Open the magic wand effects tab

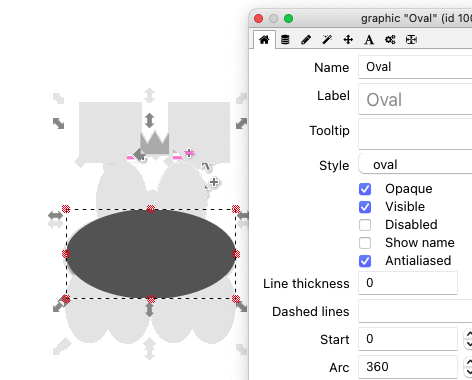coord(327,40)
